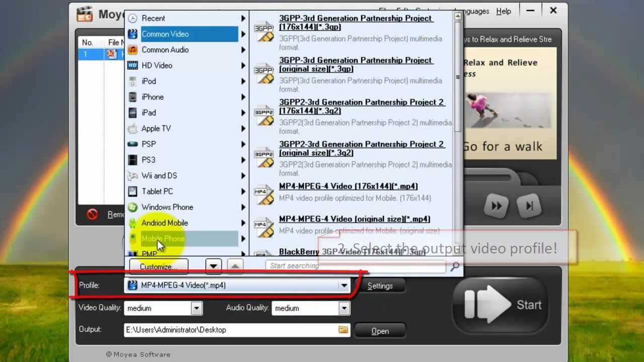Click the PS3 console icon
This screenshot has width=644, height=362.
pos(132,160)
